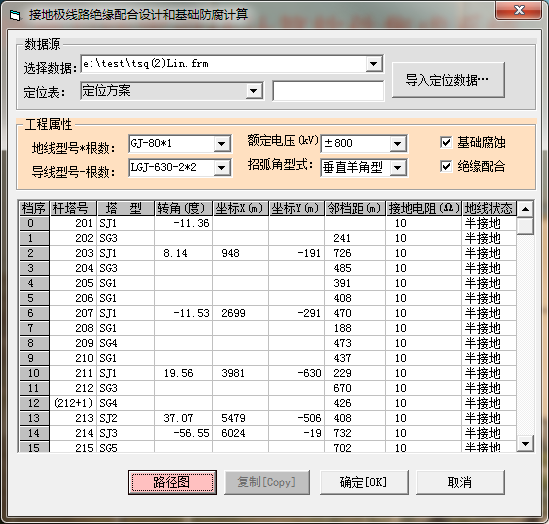Click the 导入定位数据 button
The width and height of the screenshot is (549, 524).
448,80
